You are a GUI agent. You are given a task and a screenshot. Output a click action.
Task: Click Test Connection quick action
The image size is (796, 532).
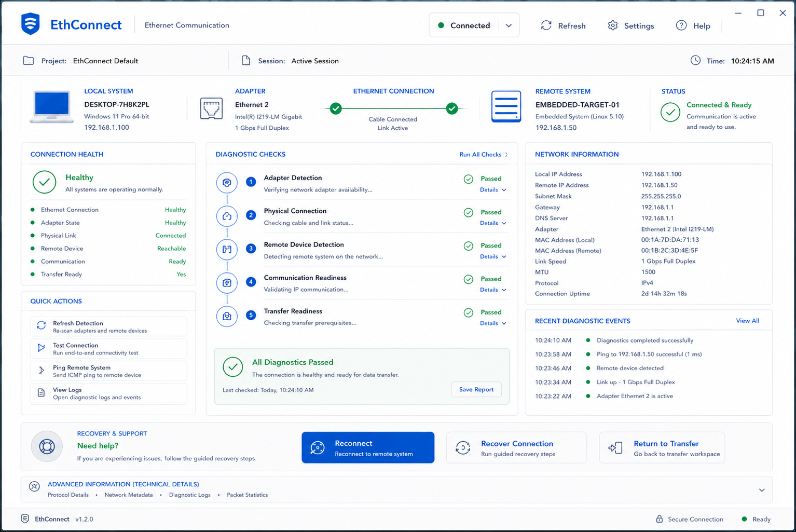(x=108, y=349)
